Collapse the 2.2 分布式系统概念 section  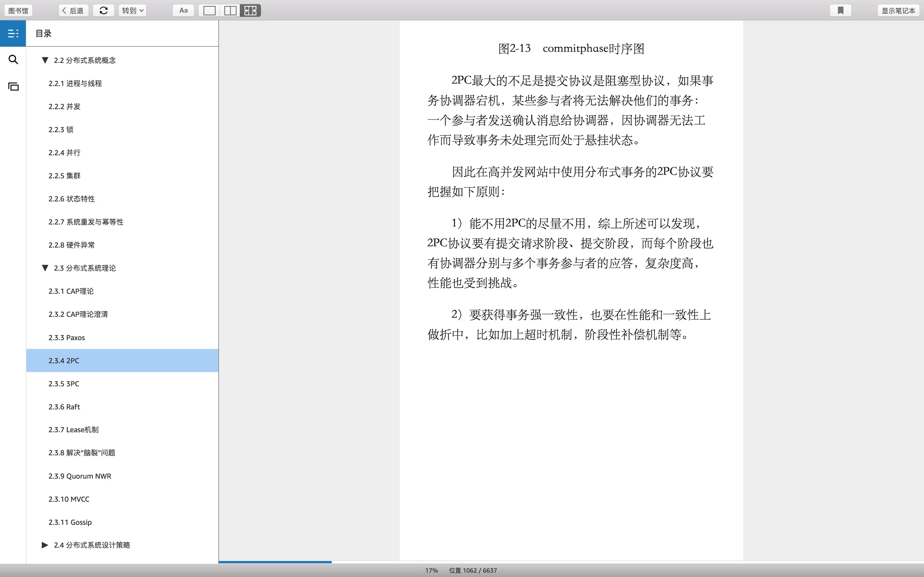click(45, 60)
